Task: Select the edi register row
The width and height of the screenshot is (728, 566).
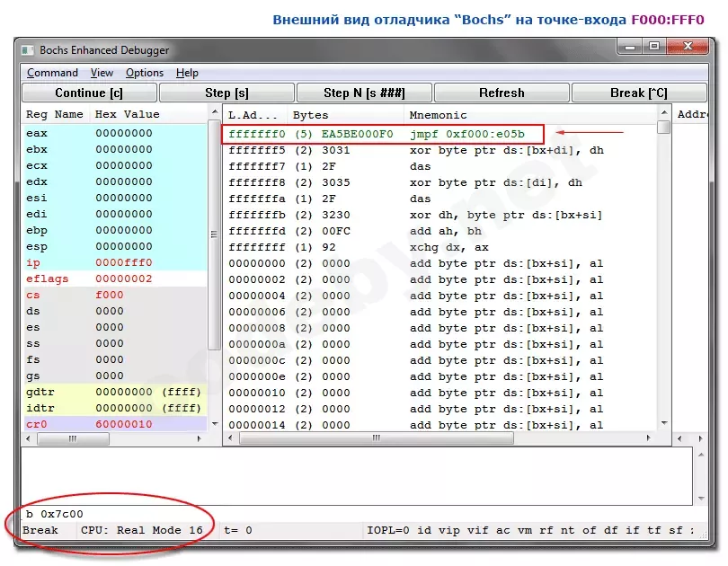Action: [114, 215]
